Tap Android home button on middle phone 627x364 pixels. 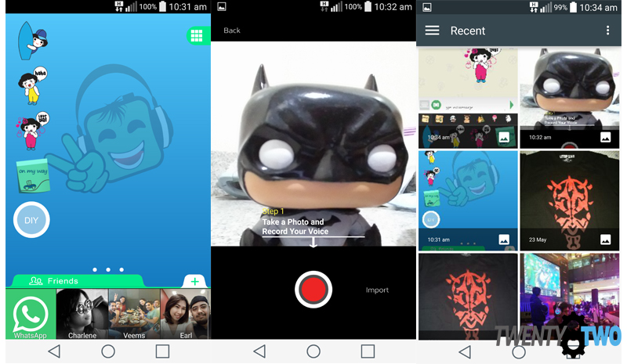click(313, 351)
